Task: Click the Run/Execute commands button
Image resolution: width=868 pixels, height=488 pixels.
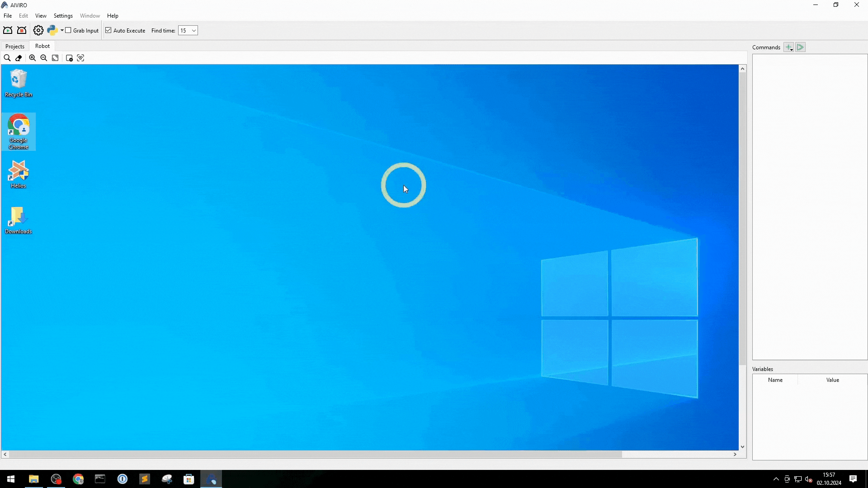Action: 800,47
